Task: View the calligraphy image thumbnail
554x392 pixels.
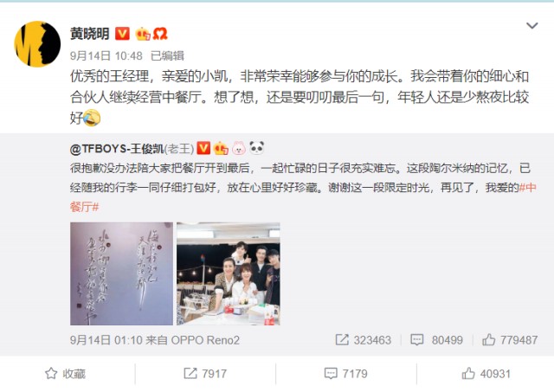Action: tap(121, 273)
